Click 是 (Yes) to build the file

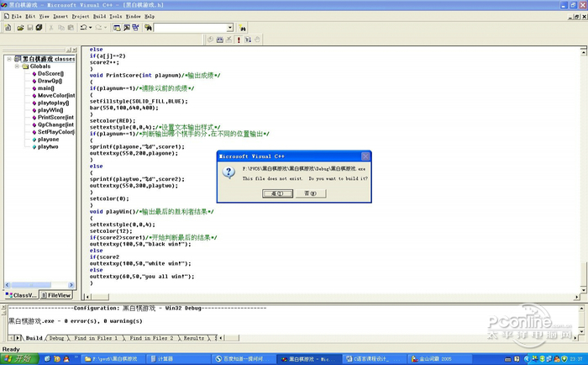point(275,193)
